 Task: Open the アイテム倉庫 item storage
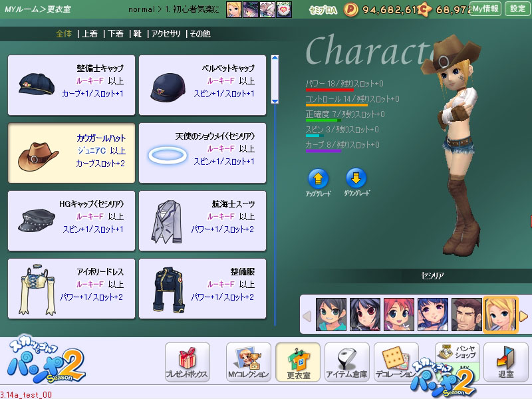(346, 362)
